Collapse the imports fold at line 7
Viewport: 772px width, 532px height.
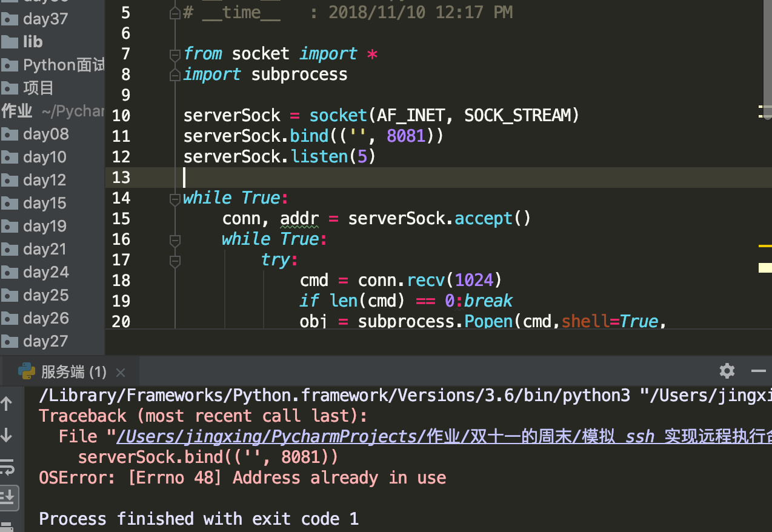[175, 55]
